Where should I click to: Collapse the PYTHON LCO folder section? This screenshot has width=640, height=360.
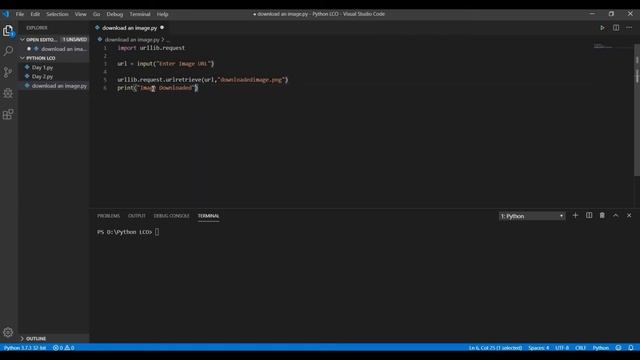(x=41, y=58)
